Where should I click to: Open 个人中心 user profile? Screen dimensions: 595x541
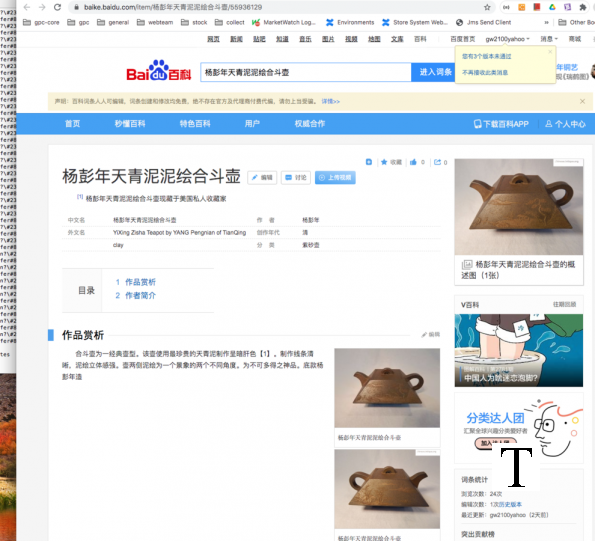tap(565, 124)
